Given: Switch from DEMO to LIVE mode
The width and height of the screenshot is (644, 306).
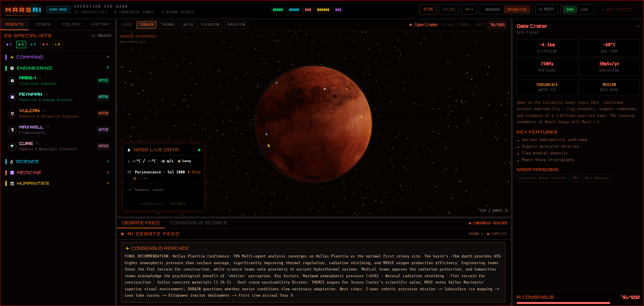Looking at the screenshot, I should [585, 10].
